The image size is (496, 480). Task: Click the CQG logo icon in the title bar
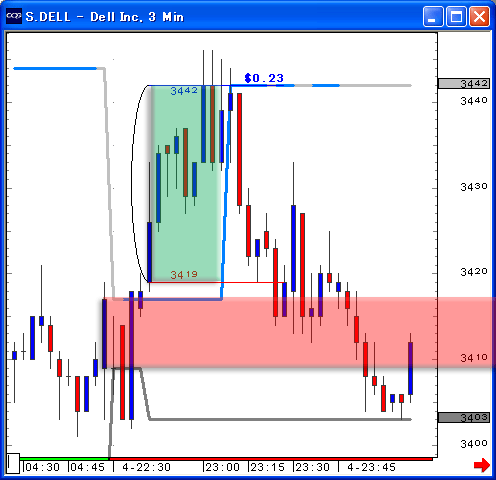click(14, 16)
